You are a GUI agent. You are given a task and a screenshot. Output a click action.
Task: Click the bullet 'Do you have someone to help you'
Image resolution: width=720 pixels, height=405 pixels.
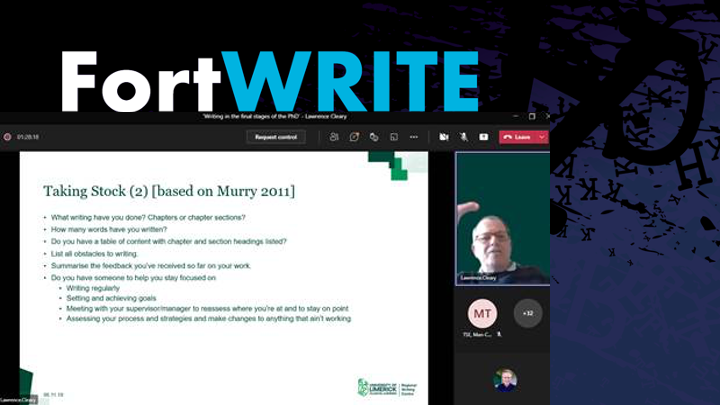click(133, 278)
